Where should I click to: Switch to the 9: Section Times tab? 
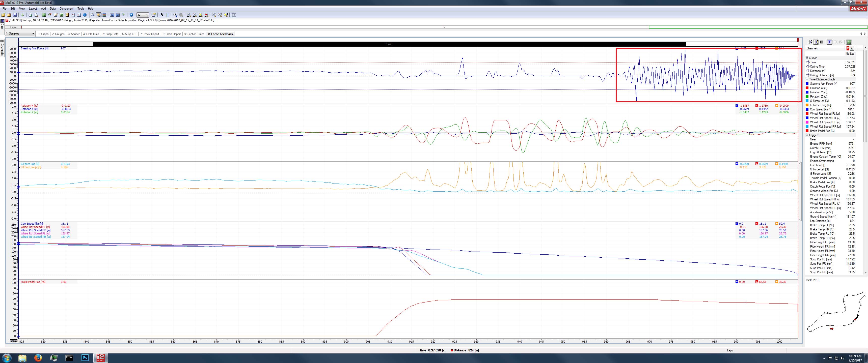[x=195, y=34]
